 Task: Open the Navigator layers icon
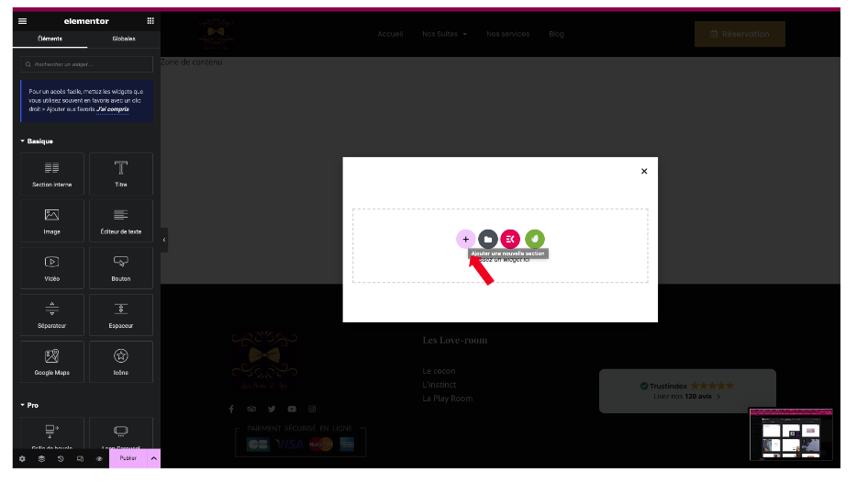click(x=41, y=458)
